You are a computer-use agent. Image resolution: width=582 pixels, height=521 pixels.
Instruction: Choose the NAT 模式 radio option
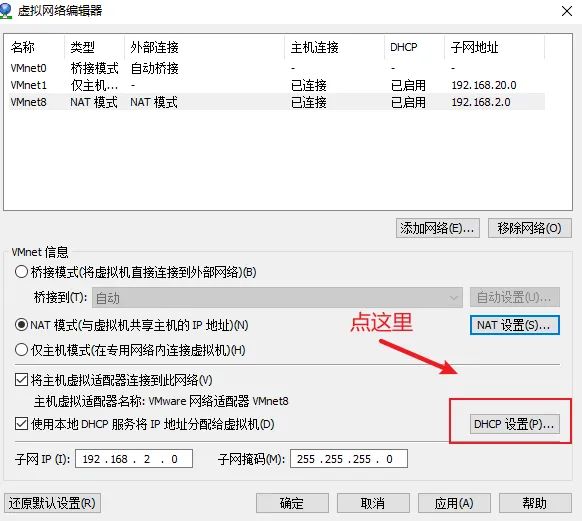(21, 325)
